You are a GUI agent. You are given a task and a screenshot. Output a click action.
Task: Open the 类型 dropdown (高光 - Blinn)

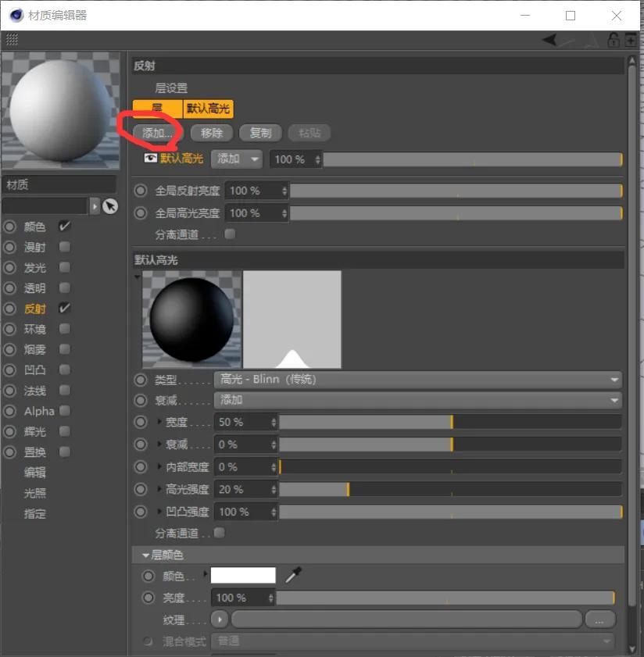coord(417,380)
